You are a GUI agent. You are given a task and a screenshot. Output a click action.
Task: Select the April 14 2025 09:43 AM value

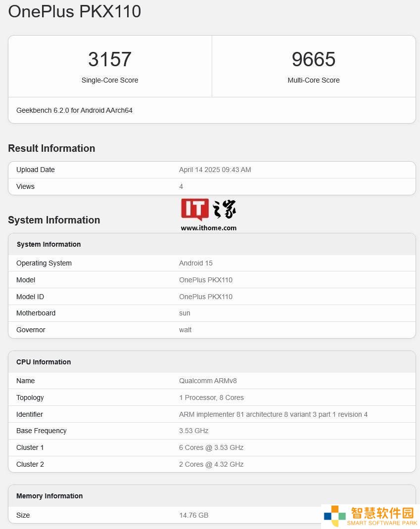pos(215,170)
